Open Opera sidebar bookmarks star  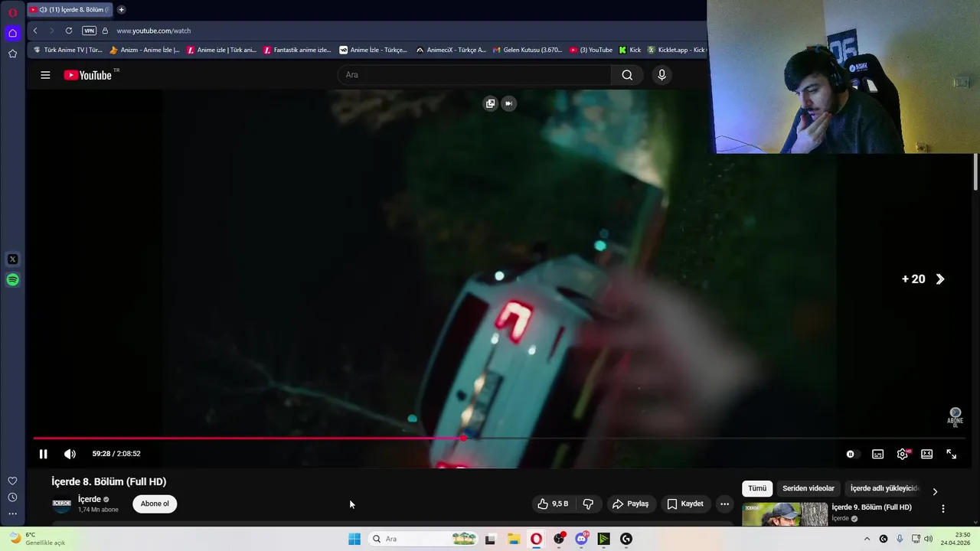(12, 54)
